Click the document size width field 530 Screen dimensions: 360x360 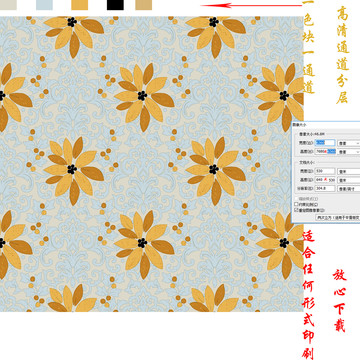coord(325,171)
